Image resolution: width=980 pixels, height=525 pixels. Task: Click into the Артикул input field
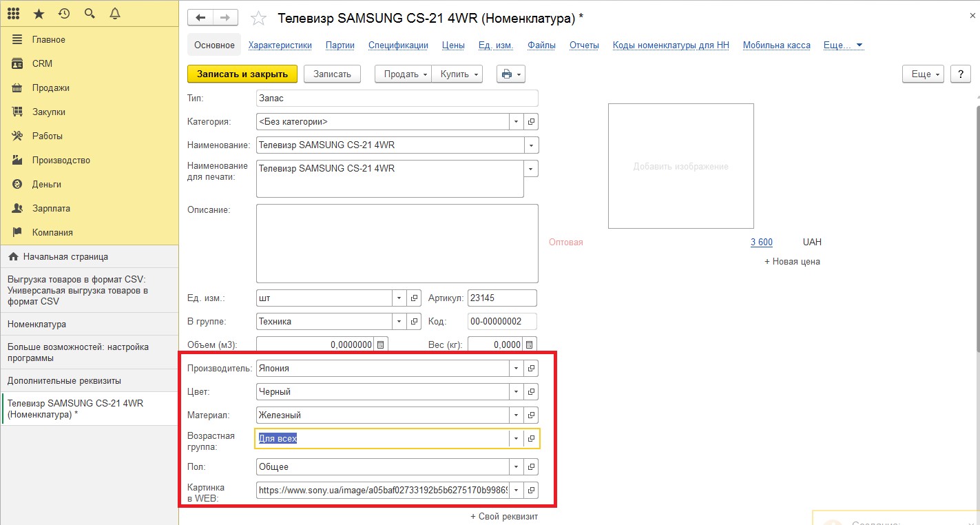pos(501,298)
